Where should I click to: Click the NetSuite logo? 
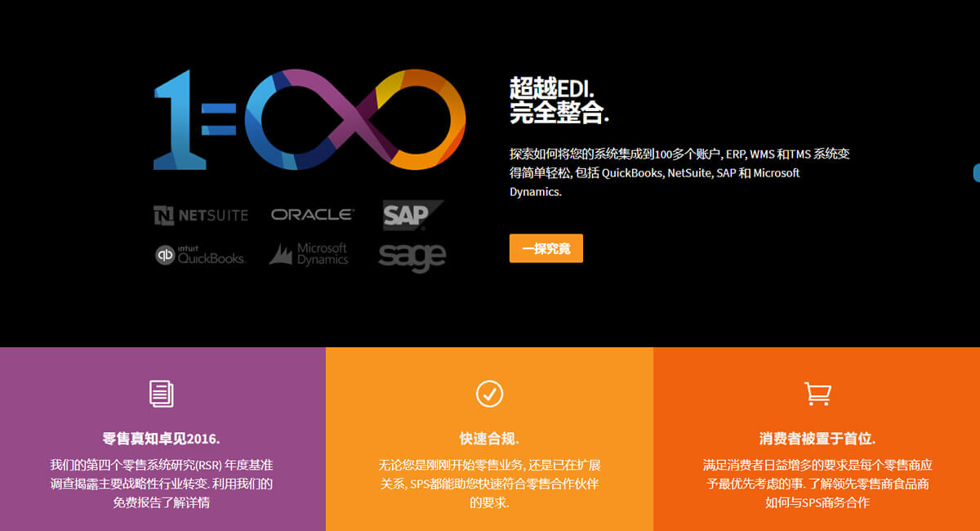click(x=201, y=215)
